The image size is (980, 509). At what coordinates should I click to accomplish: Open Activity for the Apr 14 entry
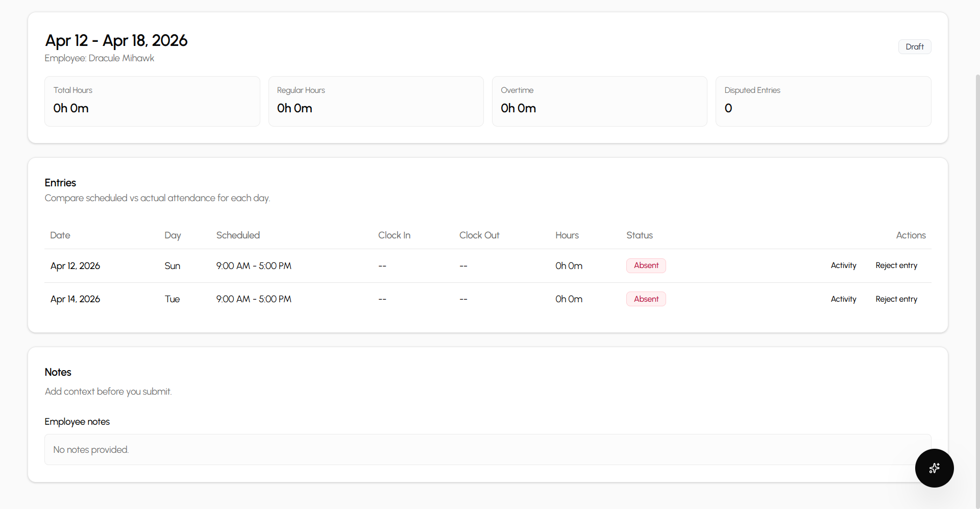click(x=843, y=299)
